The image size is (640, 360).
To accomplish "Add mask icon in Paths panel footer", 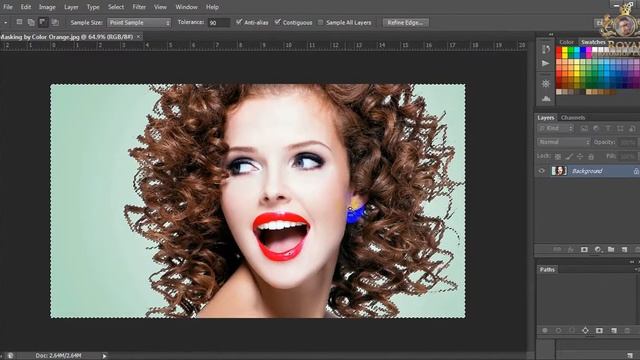I will click(x=599, y=330).
